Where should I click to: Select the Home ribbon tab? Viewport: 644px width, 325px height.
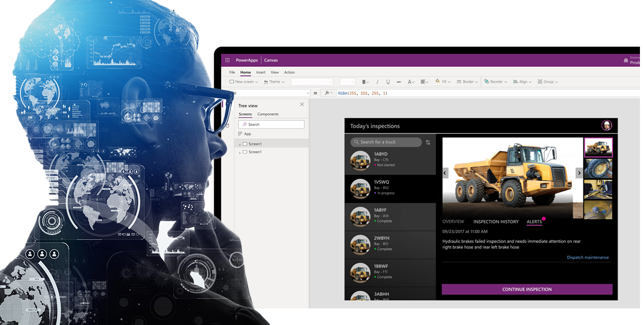click(x=245, y=72)
